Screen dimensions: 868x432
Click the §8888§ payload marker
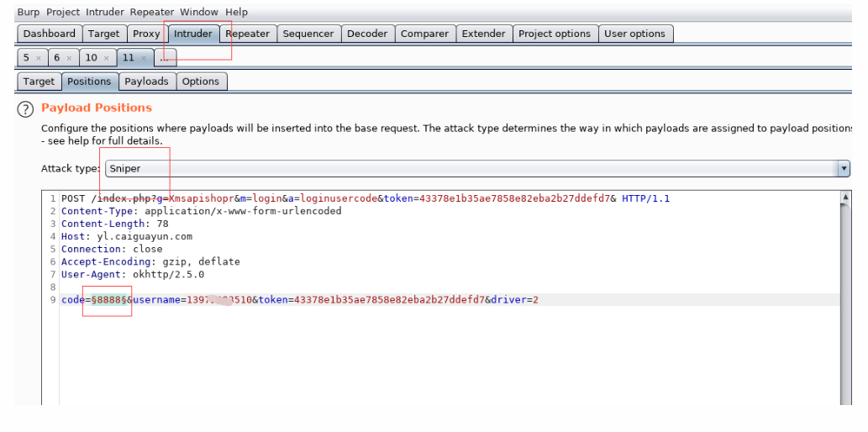pyautogui.click(x=109, y=300)
